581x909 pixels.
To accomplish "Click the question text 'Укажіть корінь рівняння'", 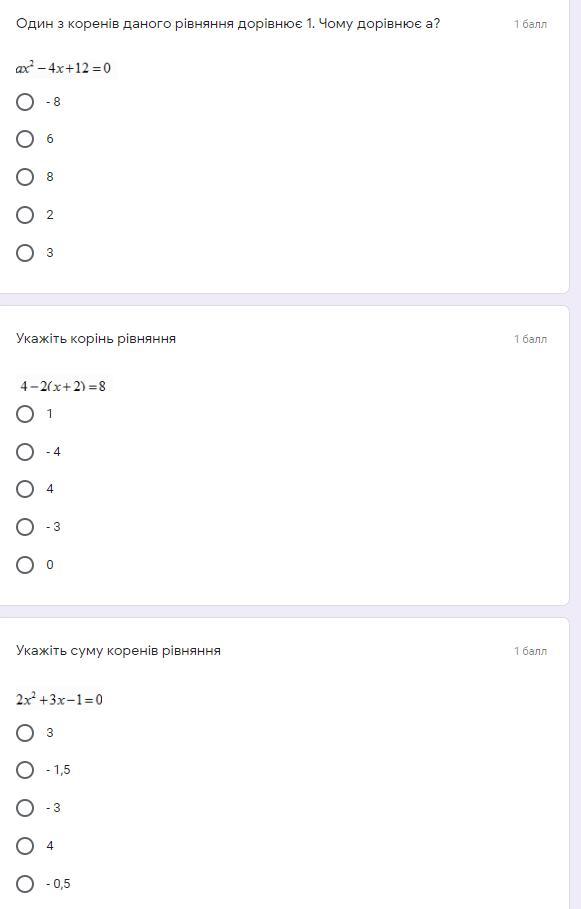I will (x=96, y=339).
